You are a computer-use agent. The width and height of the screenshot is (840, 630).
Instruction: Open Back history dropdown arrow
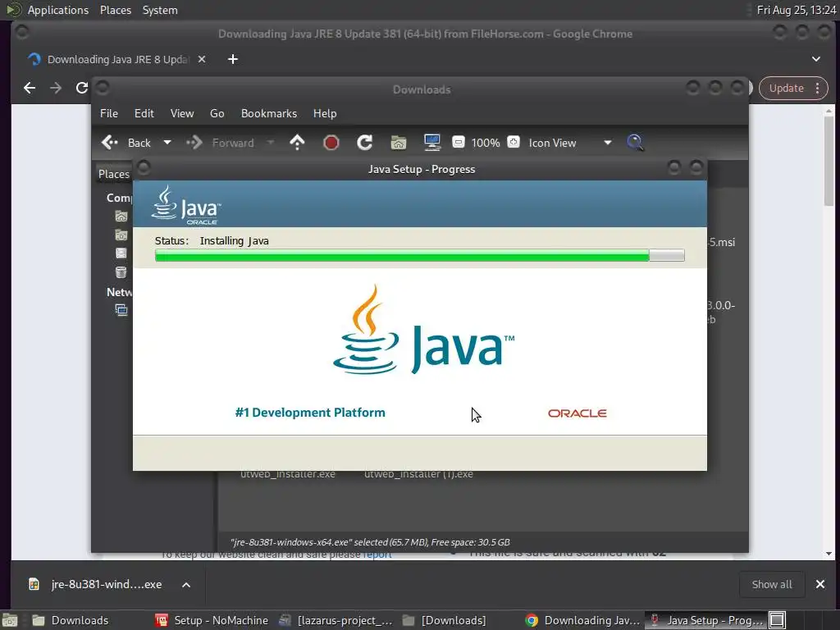pos(167,143)
